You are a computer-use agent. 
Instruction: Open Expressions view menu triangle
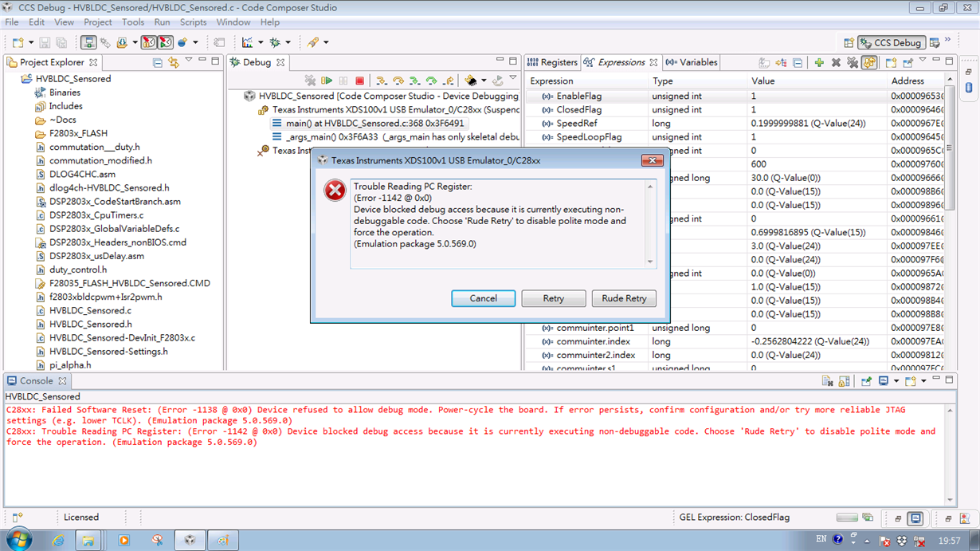(923, 61)
